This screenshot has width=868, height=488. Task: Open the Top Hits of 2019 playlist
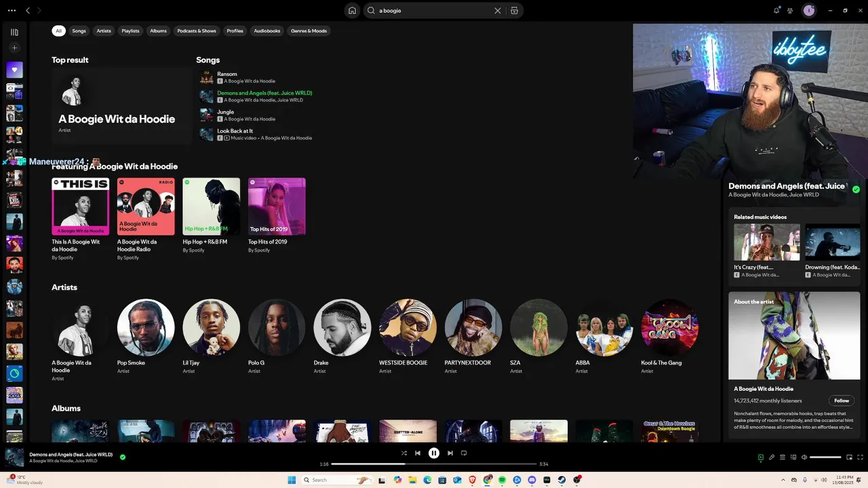pyautogui.click(x=277, y=207)
